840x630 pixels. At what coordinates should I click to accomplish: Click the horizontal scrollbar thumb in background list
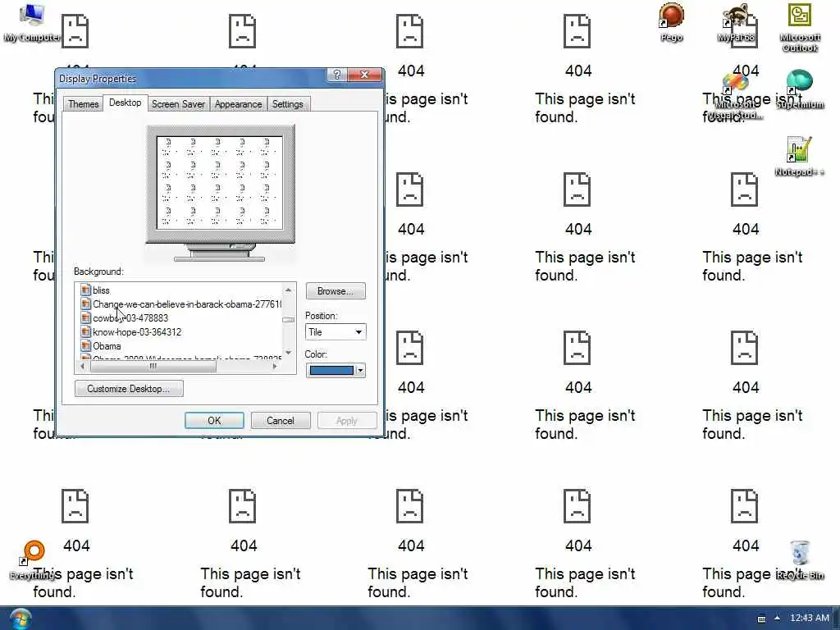click(153, 367)
